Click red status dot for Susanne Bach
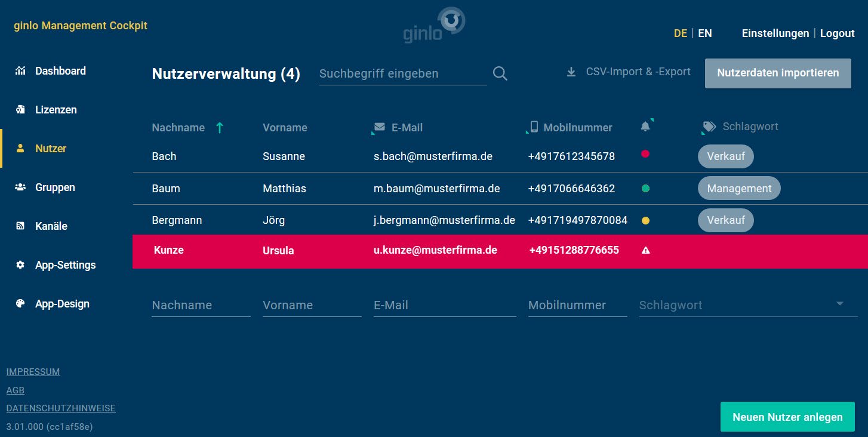The image size is (868, 437). pos(645,154)
